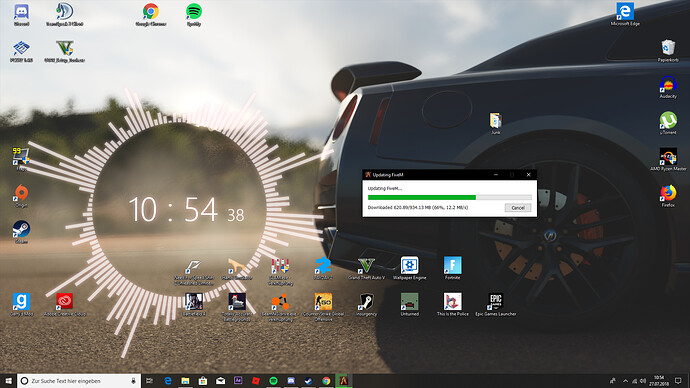The width and height of the screenshot is (690, 388).
Task: Open Task View from the taskbar
Action: point(150,381)
